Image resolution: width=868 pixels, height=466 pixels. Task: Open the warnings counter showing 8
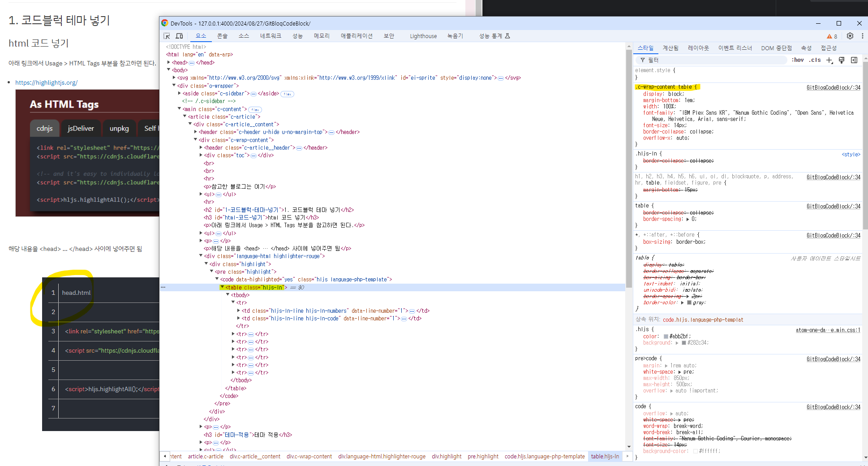click(x=832, y=36)
